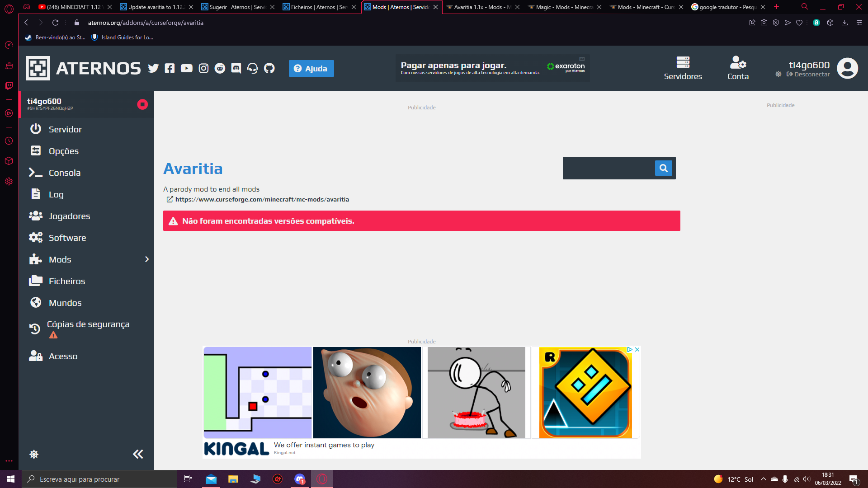Open sidebar settings gear icon
868x488 pixels.
(x=34, y=454)
